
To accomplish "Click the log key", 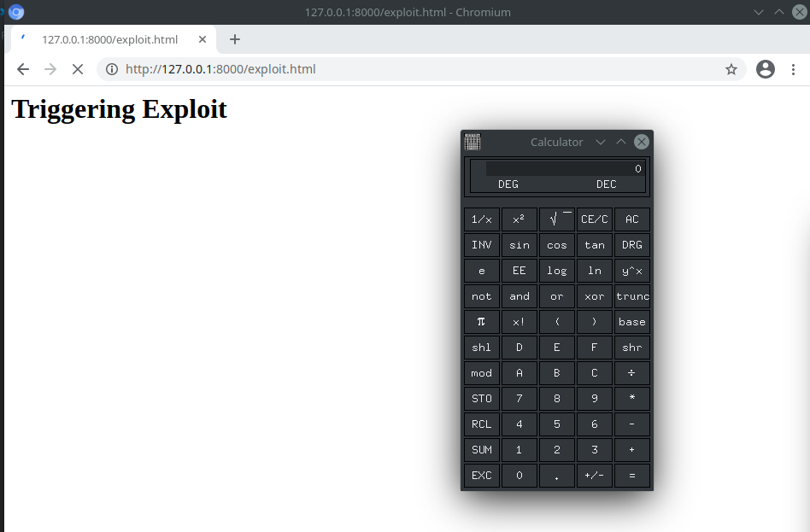I will [557, 271].
